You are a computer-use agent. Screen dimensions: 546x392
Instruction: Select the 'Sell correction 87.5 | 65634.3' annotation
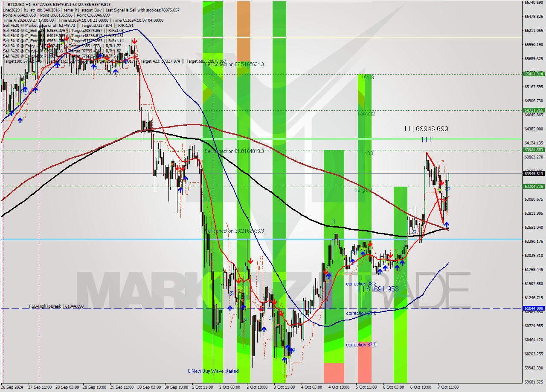tap(234, 64)
